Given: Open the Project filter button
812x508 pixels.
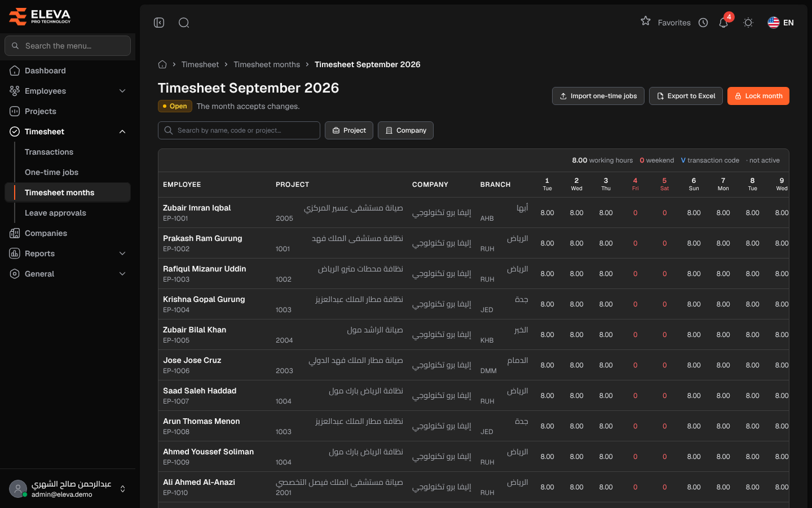Looking at the screenshot, I should pyautogui.click(x=349, y=130).
